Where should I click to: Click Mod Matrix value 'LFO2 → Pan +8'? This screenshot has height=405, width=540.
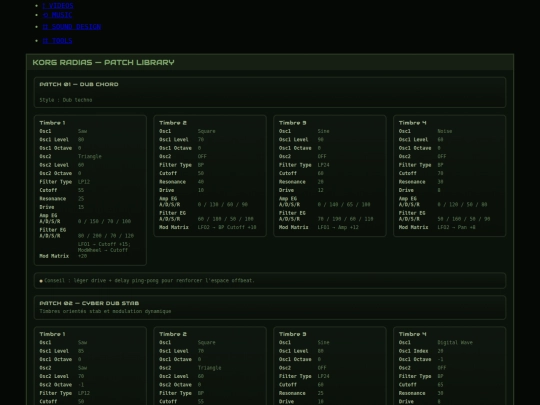tap(456, 227)
